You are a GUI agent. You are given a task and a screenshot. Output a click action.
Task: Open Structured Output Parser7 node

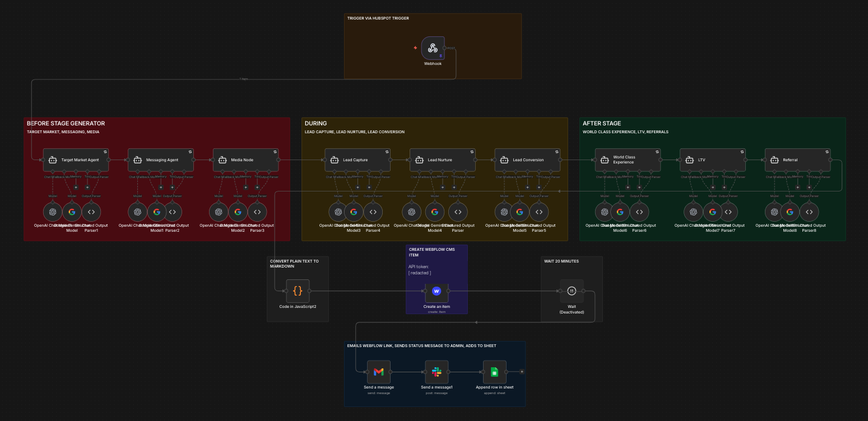point(728,212)
